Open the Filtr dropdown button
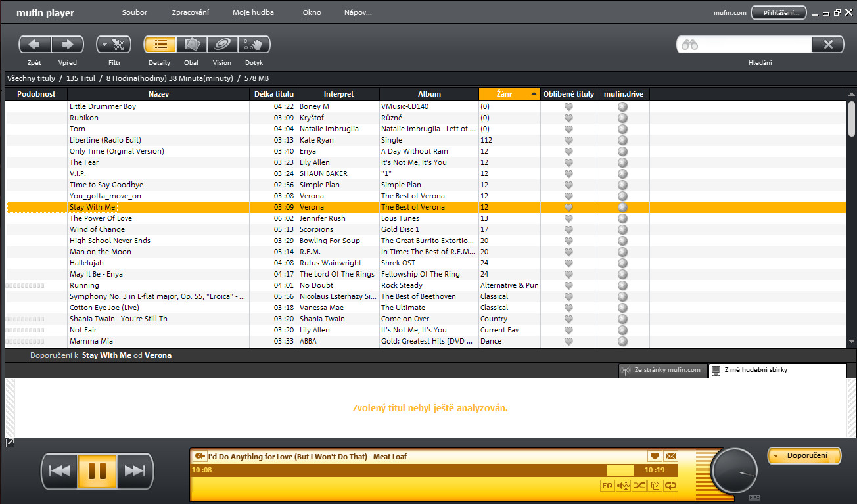The height and width of the screenshot is (504, 857). click(114, 45)
